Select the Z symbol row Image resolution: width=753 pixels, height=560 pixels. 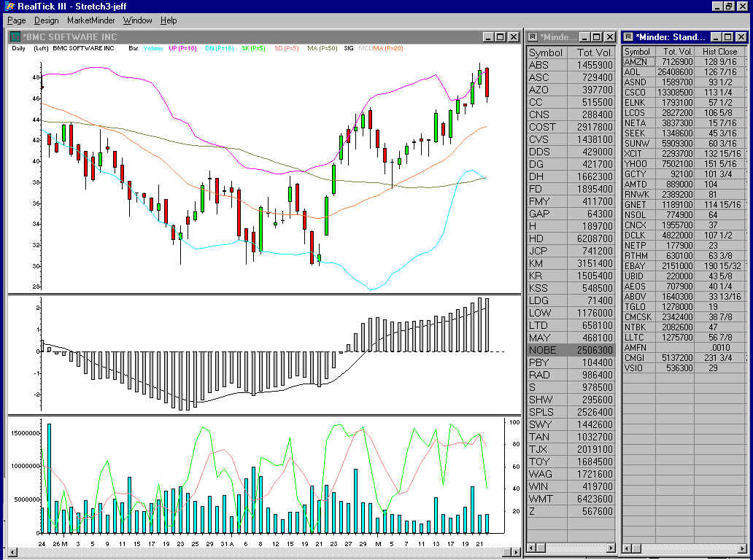(x=571, y=512)
